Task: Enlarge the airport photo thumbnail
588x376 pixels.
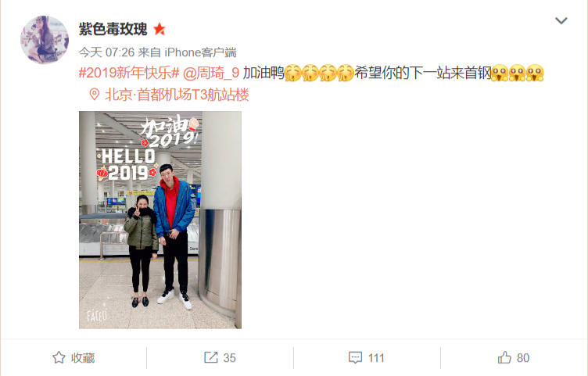Action: click(160, 220)
